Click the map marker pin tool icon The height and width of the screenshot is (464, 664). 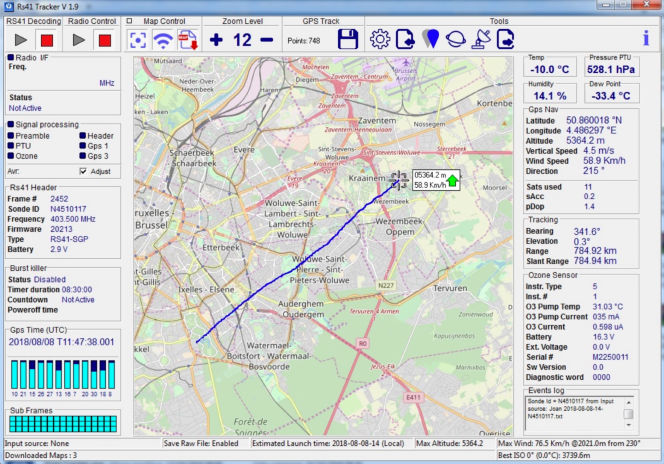click(430, 39)
